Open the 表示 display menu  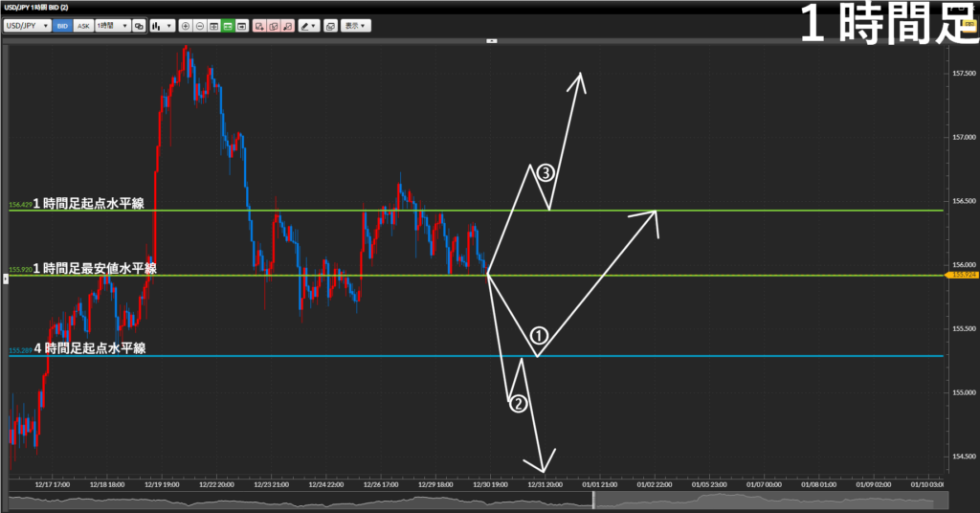pos(357,26)
